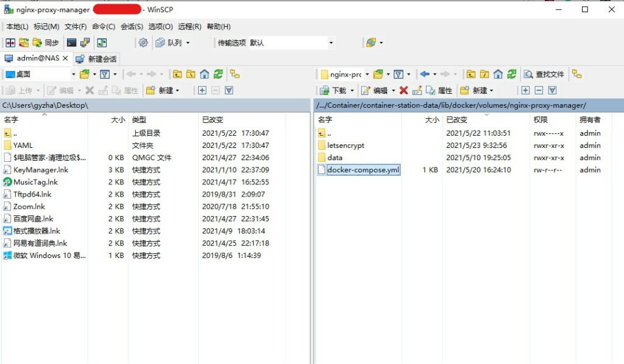Go to home directory in local panel
Image resolution: width=624 pixels, height=364 pixels.
[205, 74]
